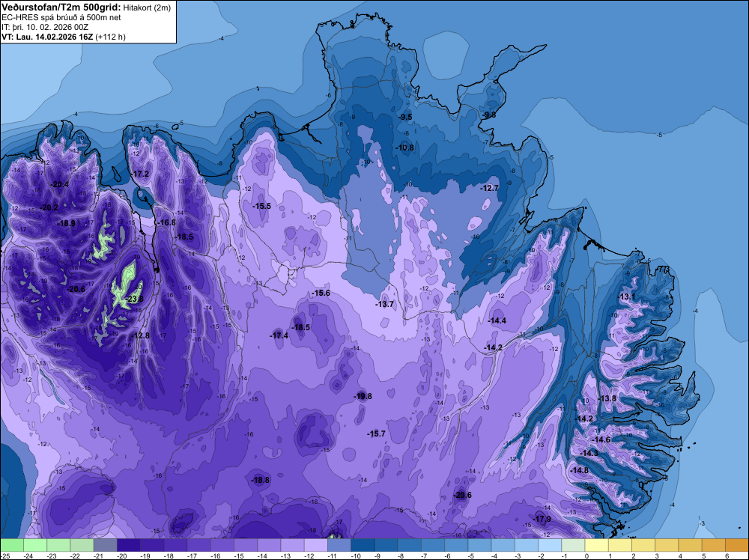
Task: Click the legend swatch above label -17
Action: click(x=199, y=545)
